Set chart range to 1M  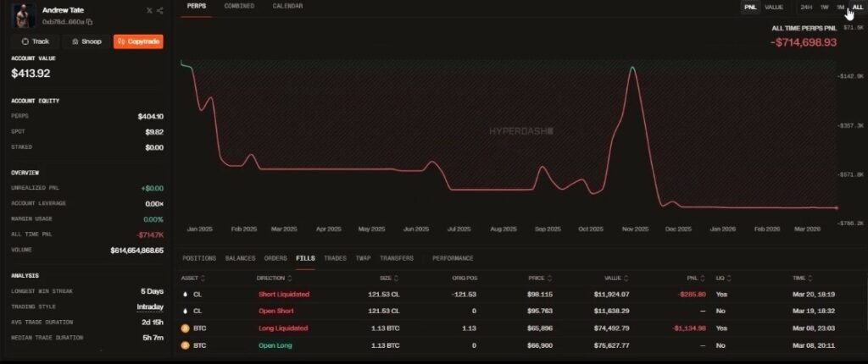click(840, 7)
